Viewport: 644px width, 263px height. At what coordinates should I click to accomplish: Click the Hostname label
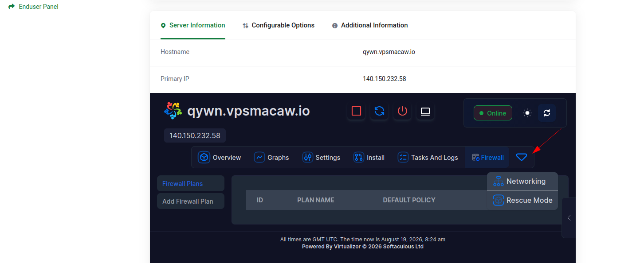coord(175,52)
